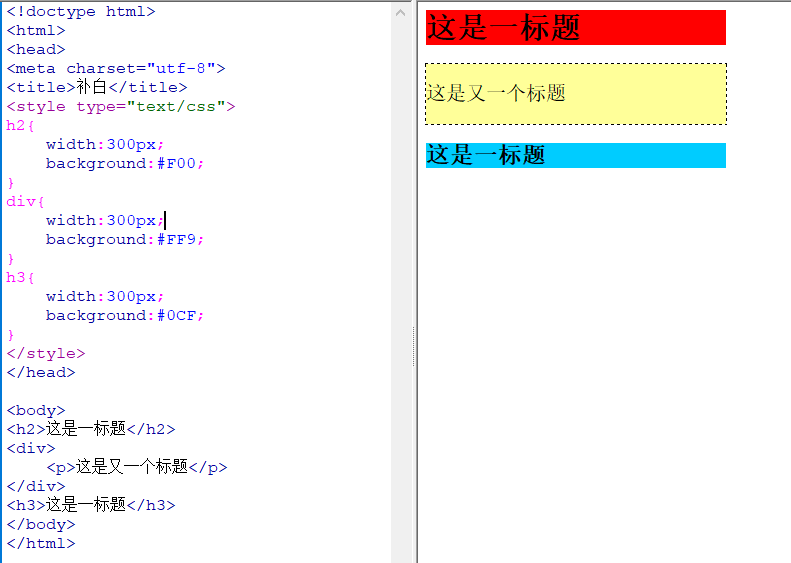The image size is (791, 563).
Task: Click the <meta charset="utf-8"> line
Action: click(116, 69)
